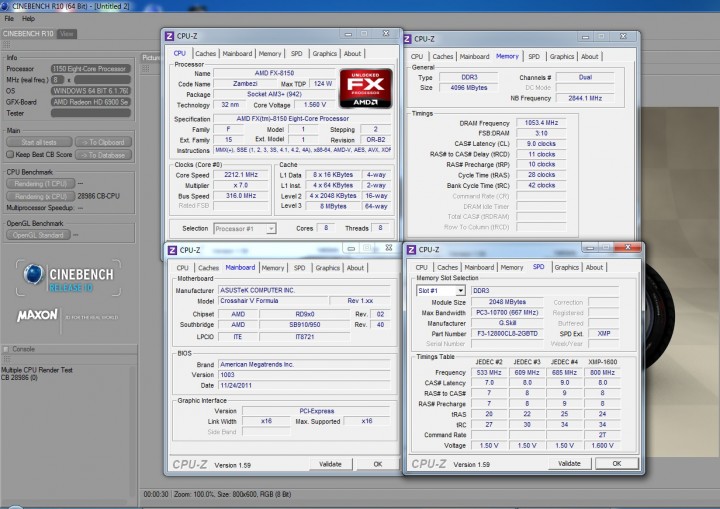The height and width of the screenshot is (509, 720).
Task: Click the 'Multiple CPU Render Test' console line
Action: click(37, 370)
